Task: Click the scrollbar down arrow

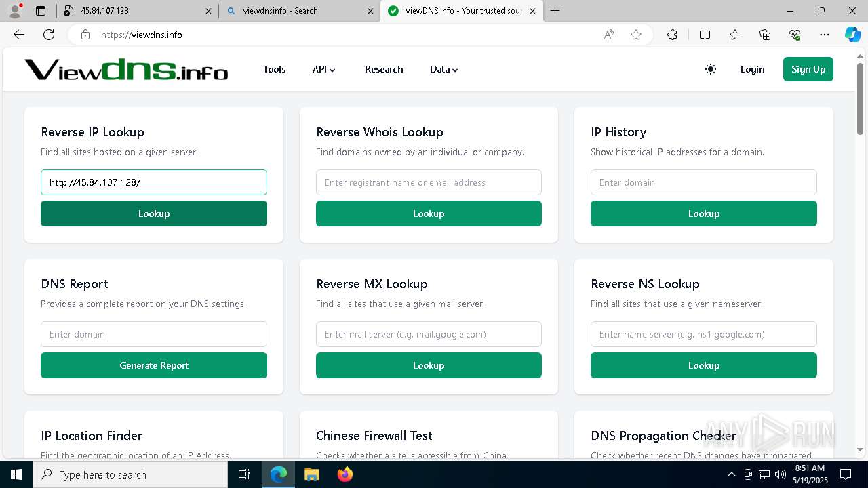Action: point(861,450)
